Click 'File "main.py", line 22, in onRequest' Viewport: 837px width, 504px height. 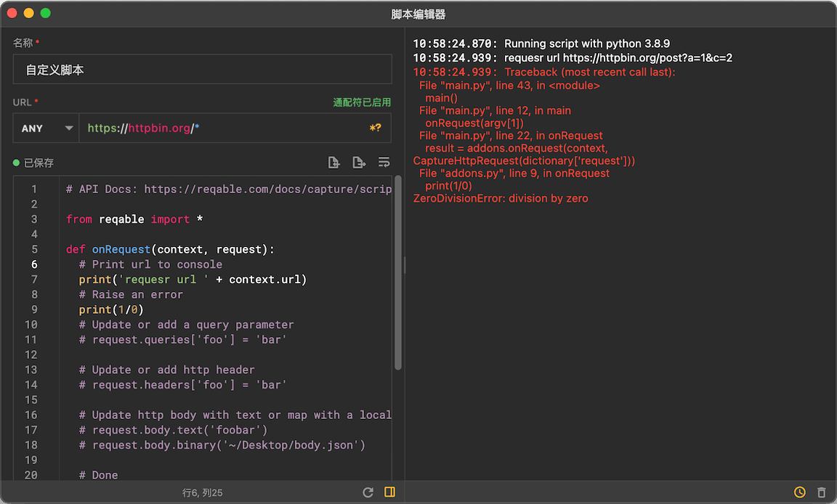(511, 136)
